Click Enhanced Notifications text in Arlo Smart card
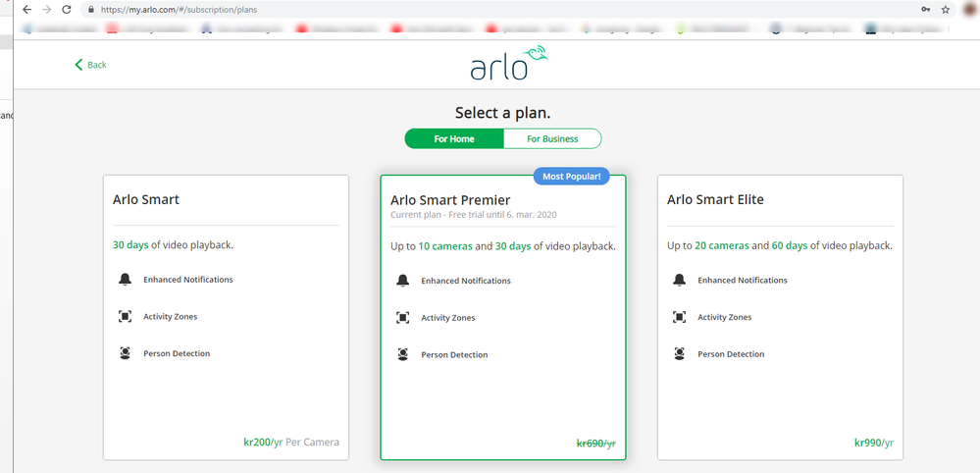Screen dimensions: 980x473 [x=188, y=280]
